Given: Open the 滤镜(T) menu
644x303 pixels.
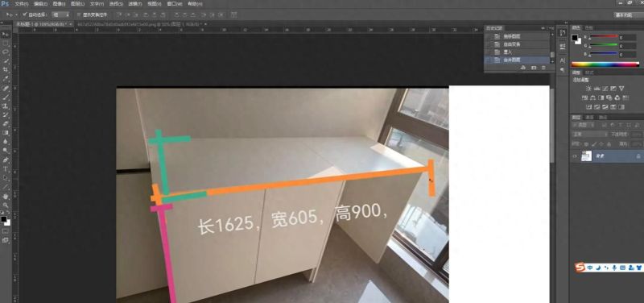Looking at the screenshot, I should [x=135, y=4].
